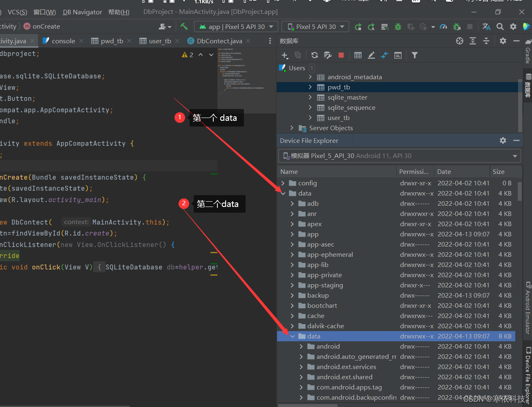Select the com.android.apps.tag folder
This screenshot has width=532, height=407.
pyautogui.click(x=349, y=387)
